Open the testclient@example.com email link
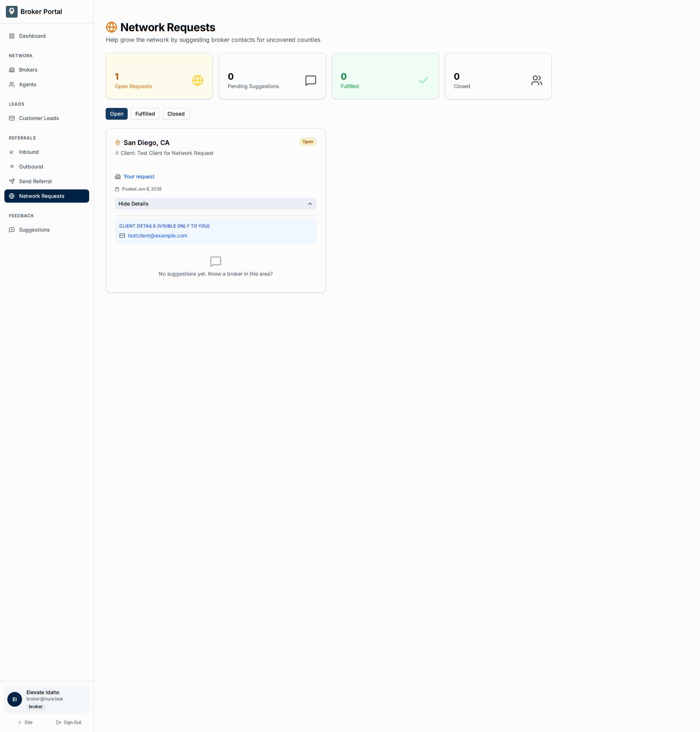 (x=157, y=236)
